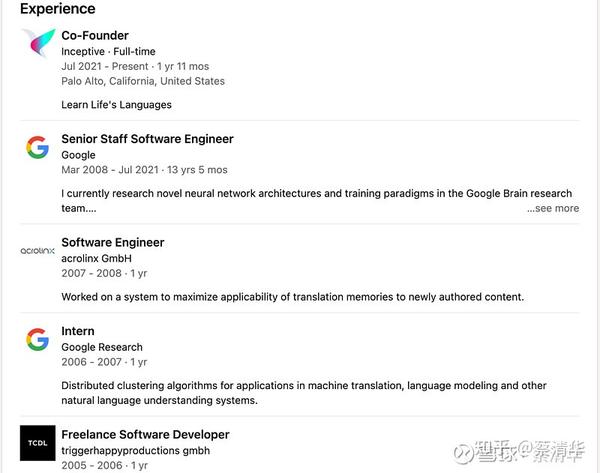The width and height of the screenshot is (600, 473).
Task: Click the 'acrolinx GmbH' company name
Action: coord(99,258)
